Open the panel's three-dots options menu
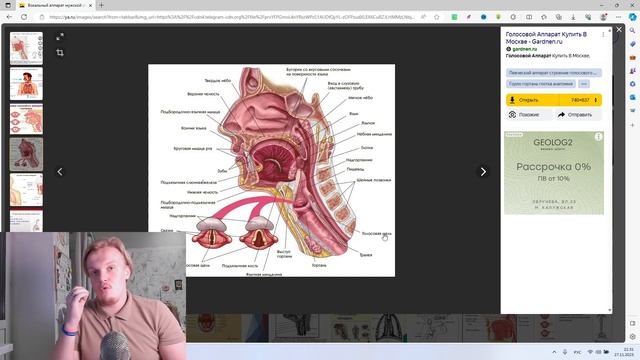Viewport: 640px width, 360px height. [x=603, y=35]
